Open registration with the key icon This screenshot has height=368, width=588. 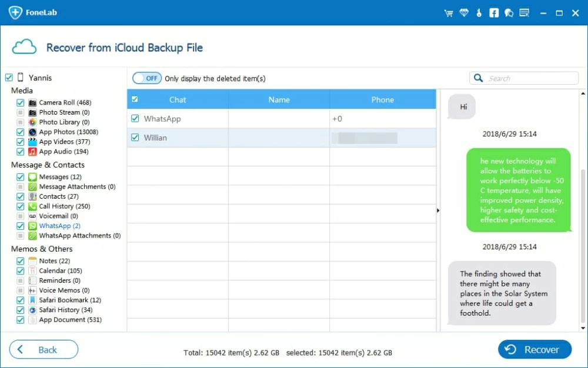[x=479, y=12]
